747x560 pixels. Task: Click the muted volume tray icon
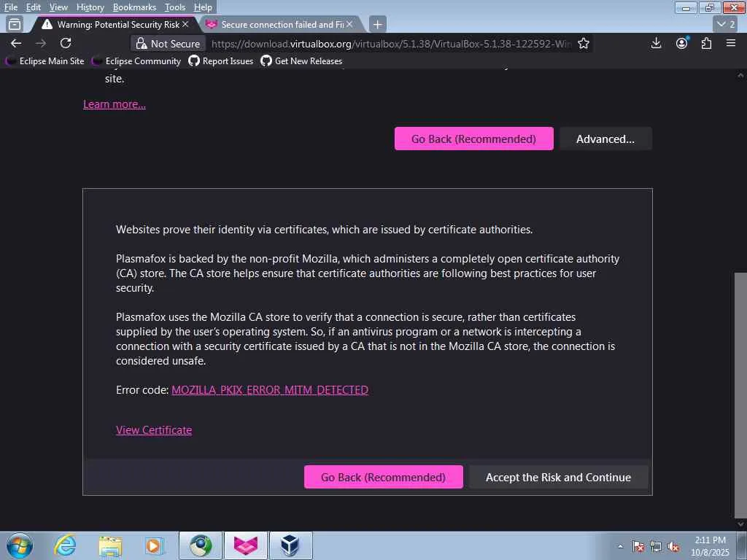(x=673, y=546)
